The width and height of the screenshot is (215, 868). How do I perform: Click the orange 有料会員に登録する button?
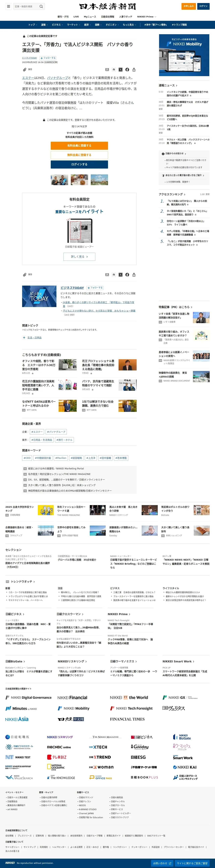click(x=79, y=146)
